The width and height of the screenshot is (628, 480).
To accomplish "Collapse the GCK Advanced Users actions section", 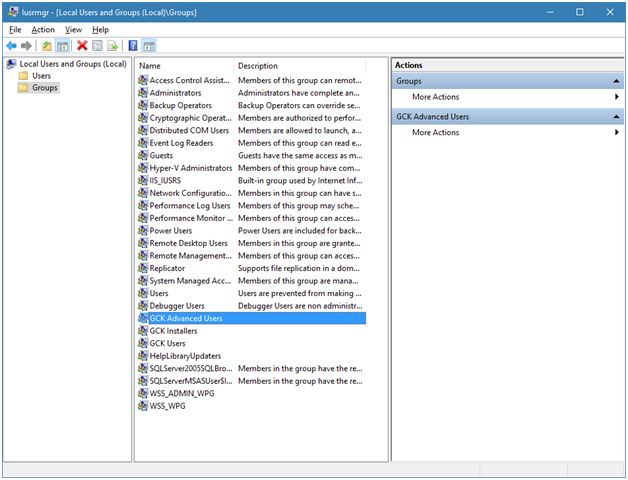I will 616,117.
